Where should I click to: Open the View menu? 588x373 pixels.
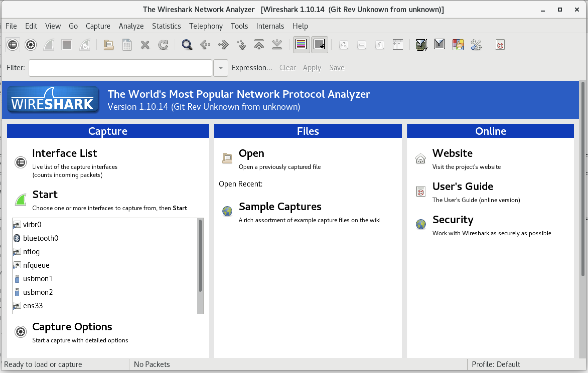[53, 26]
